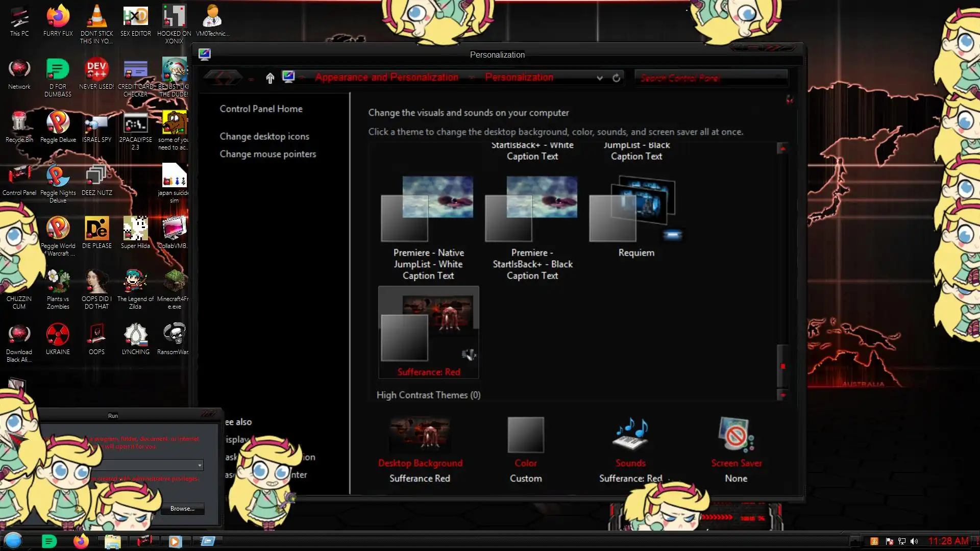
Task: Click the Up arrow navigation icon
Action: click(x=270, y=78)
